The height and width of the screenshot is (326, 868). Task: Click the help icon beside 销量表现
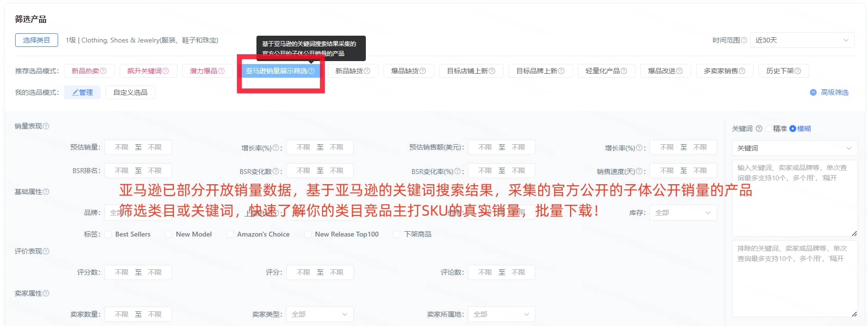pyautogui.click(x=46, y=126)
